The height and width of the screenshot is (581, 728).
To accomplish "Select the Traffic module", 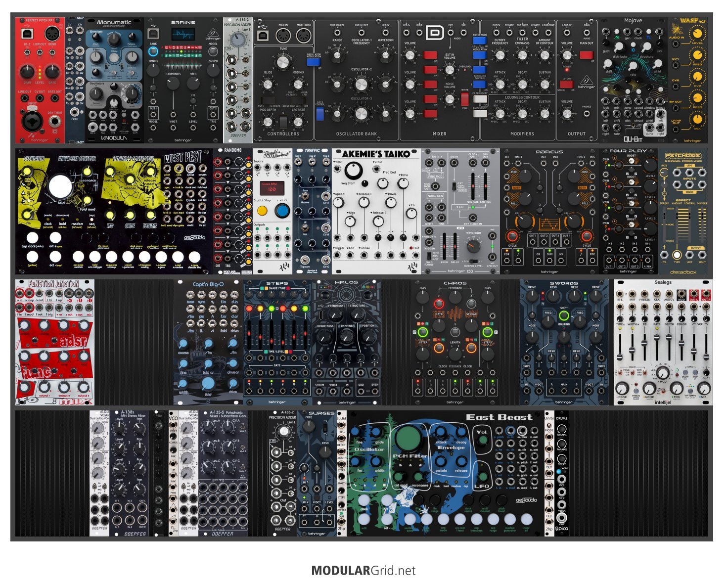I will (x=312, y=211).
